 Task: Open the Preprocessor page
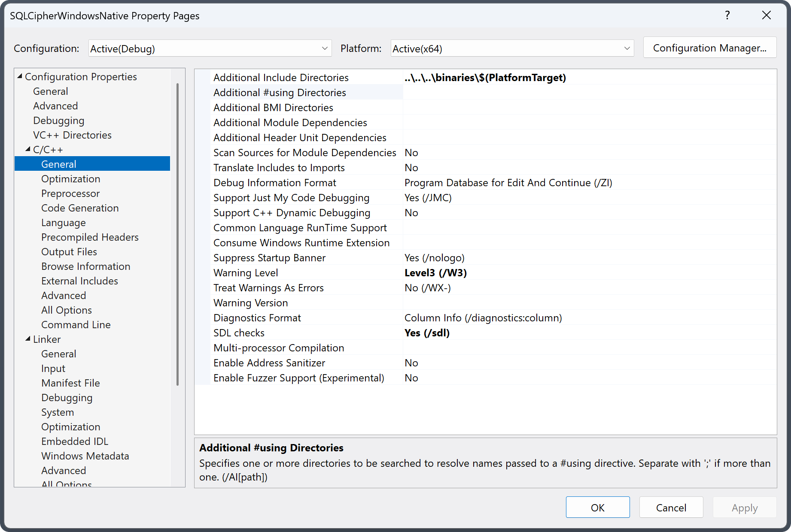click(x=70, y=193)
